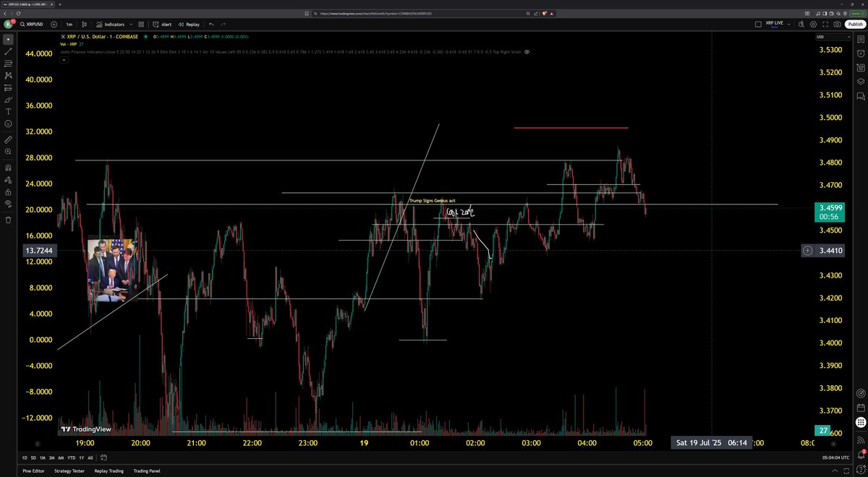The image size is (868, 477).
Task: Open chart settings gear icon
Action: tap(813, 25)
